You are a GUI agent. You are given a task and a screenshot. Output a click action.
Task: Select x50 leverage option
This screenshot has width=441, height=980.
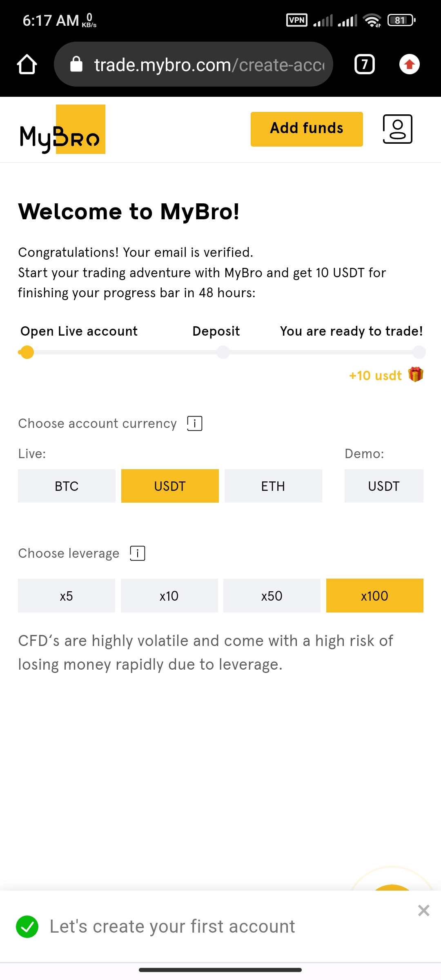click(x=272, y=596)
